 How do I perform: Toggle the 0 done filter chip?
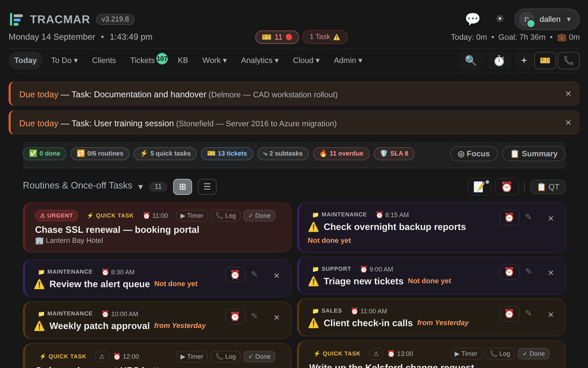pos(45,153)
